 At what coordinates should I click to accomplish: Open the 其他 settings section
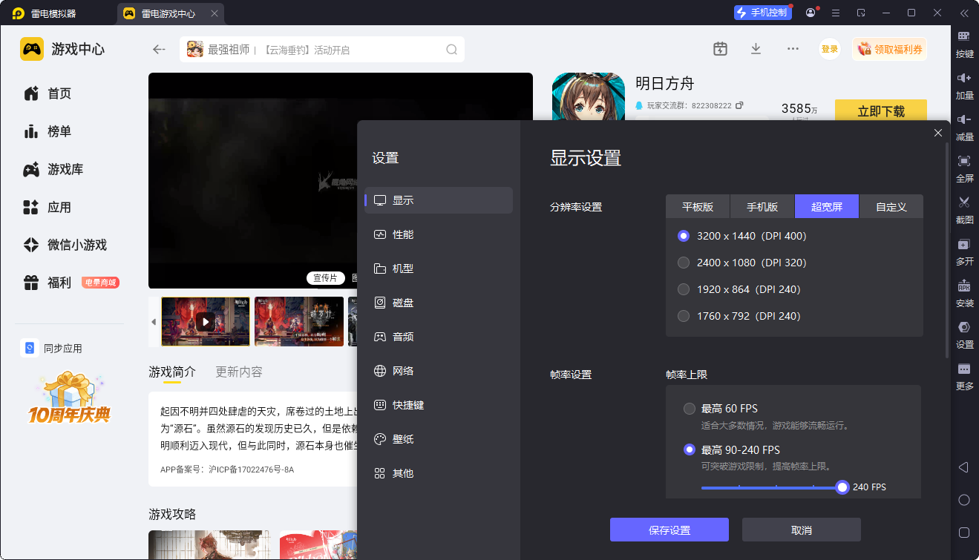click(439, 473)
